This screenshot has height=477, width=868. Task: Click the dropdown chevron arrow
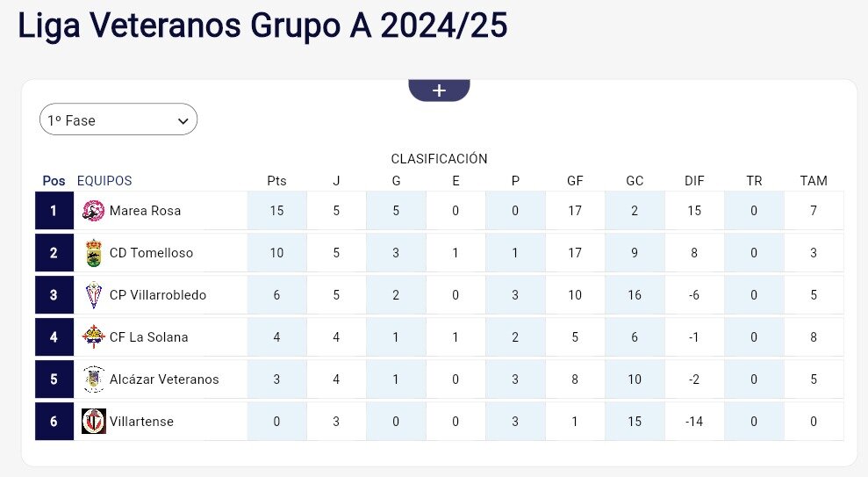[x=183, y=120]
